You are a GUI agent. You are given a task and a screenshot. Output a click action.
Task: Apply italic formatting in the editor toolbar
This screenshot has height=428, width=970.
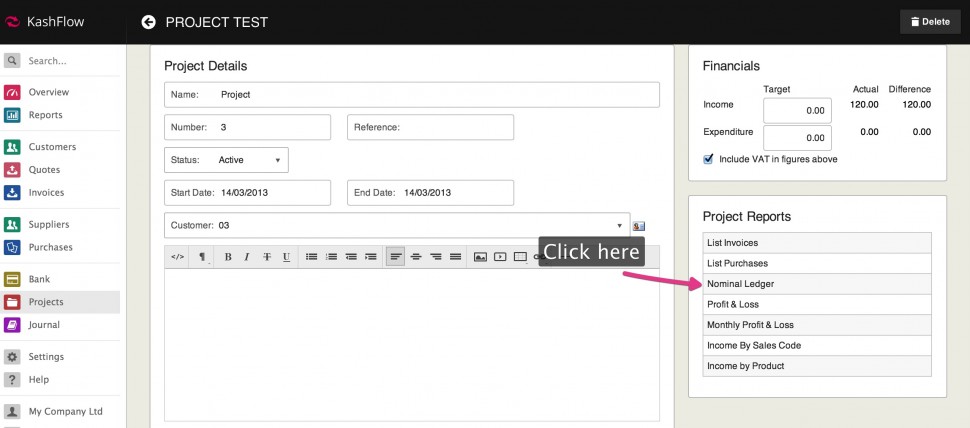(x=247, y=257)
